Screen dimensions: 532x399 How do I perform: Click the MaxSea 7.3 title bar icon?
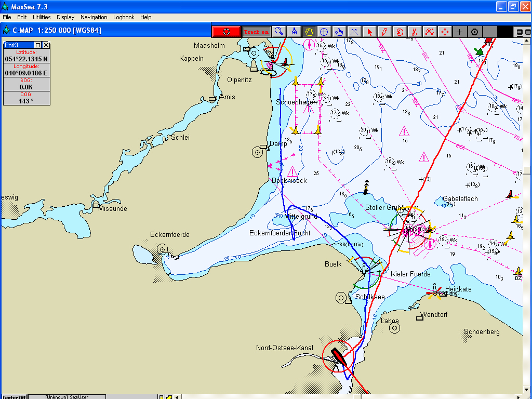point(5,6)
